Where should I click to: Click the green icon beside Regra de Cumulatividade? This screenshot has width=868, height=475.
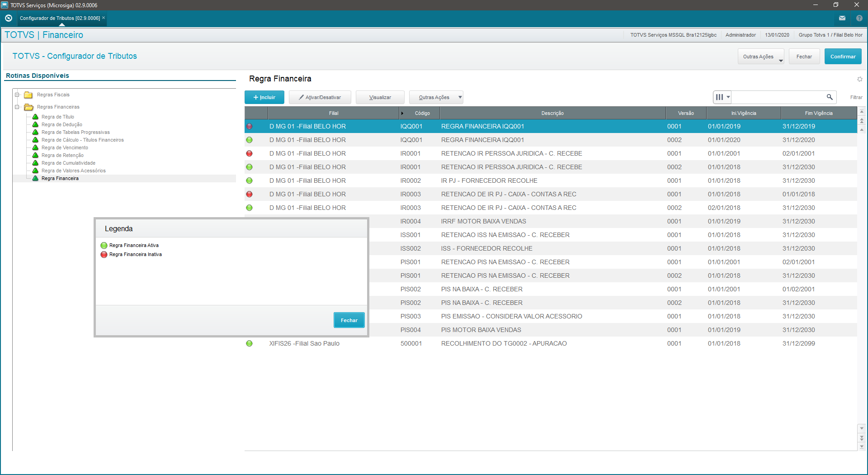click(x=35, y=163)
